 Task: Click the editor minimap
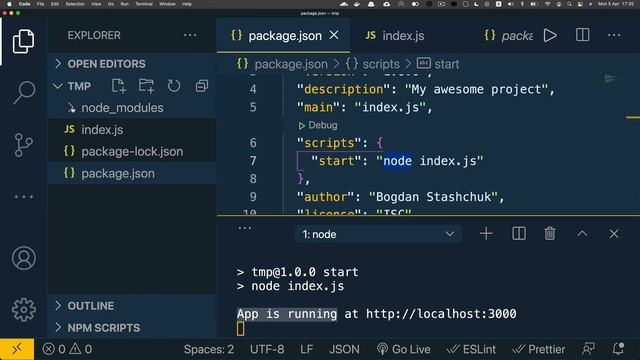(x=611, y=78)
